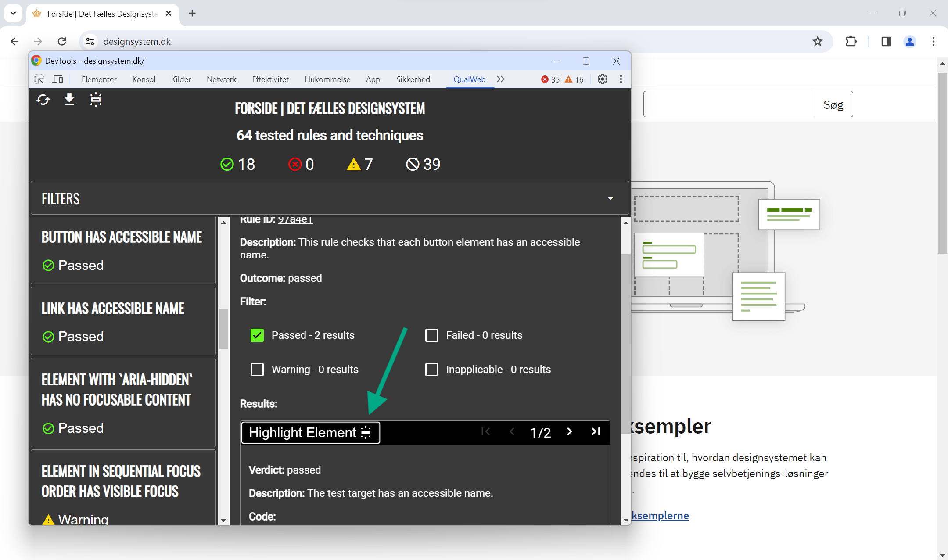This screenshot has height=560, width=948.
Task: Open the Chrome profile avatar
Action: pyautogui.click(x=910, y=41)
